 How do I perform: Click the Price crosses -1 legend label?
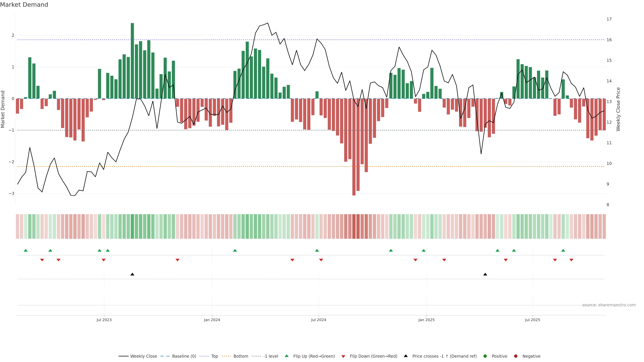tap(444, 356)
